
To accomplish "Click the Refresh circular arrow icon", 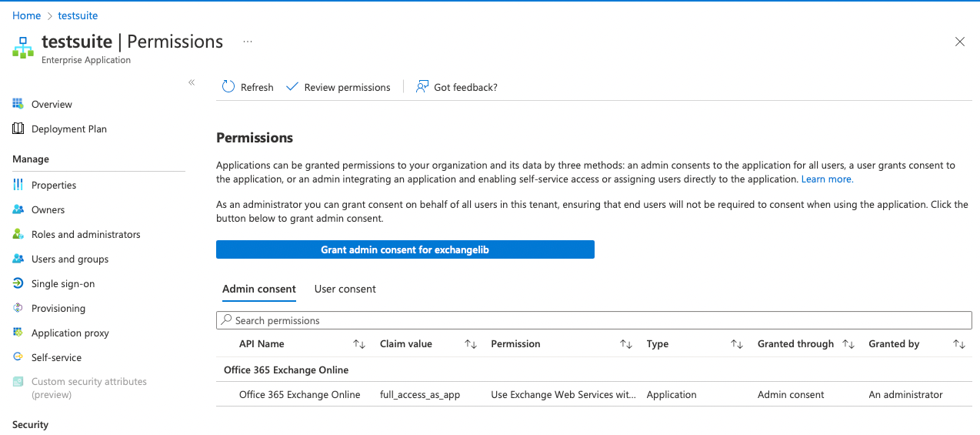I will (228, 87).
